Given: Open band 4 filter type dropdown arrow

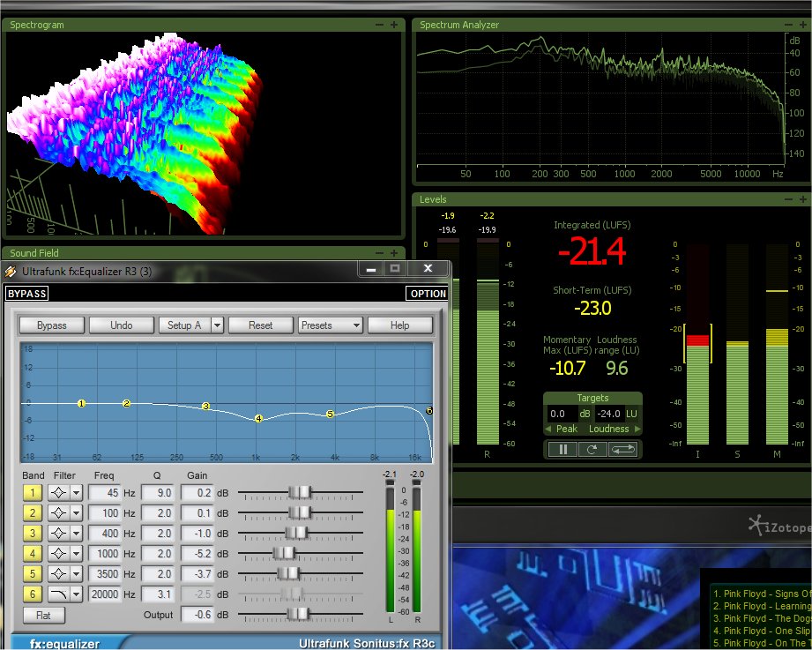Looking at the screenshot, I should pos(76,553).
